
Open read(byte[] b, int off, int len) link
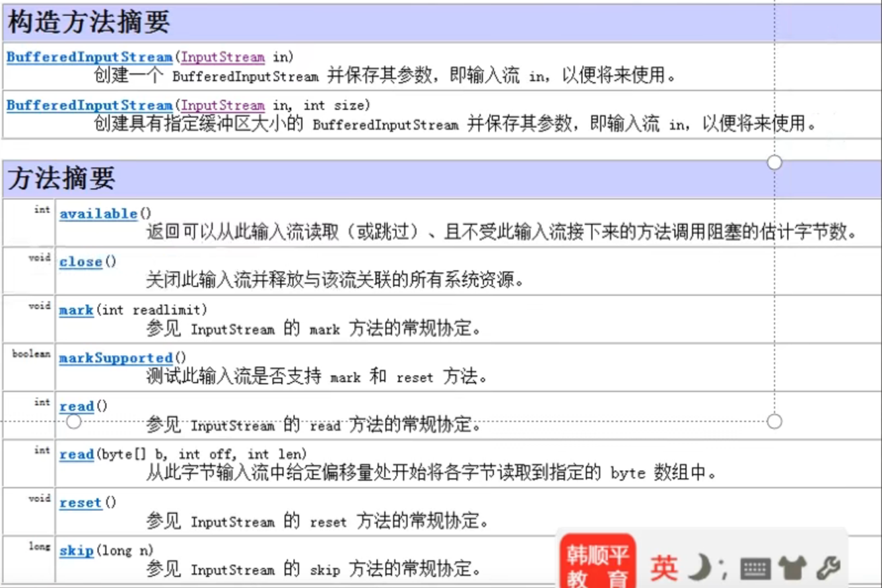[77, 455]
